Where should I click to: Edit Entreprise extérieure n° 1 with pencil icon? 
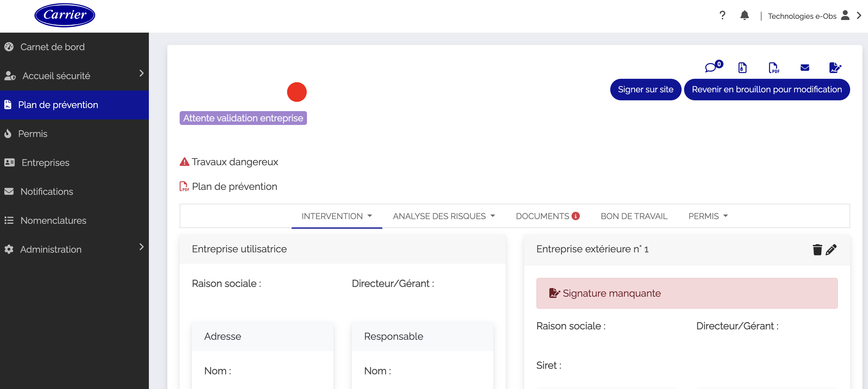point(831,250)
